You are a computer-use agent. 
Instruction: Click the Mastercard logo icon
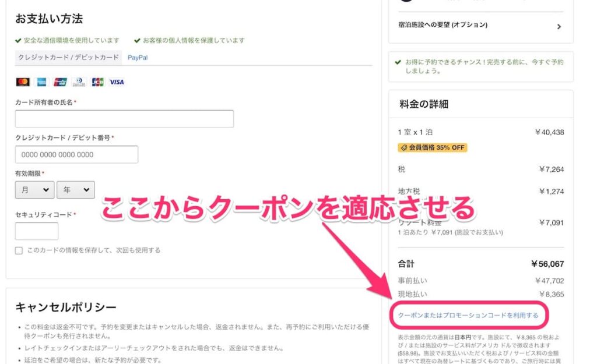[x=23, y=82]
